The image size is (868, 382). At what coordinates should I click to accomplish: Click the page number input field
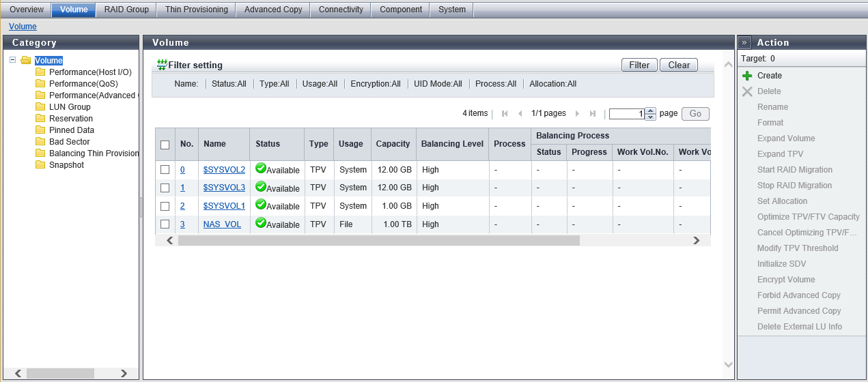(626, 114)
